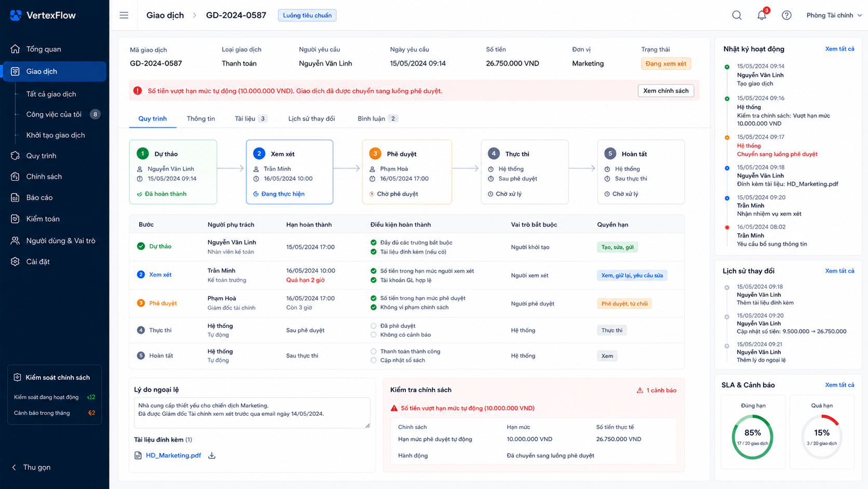Open search with the magnifier icon
This screenshot has width=868, height=489.
tap(737, 15)
